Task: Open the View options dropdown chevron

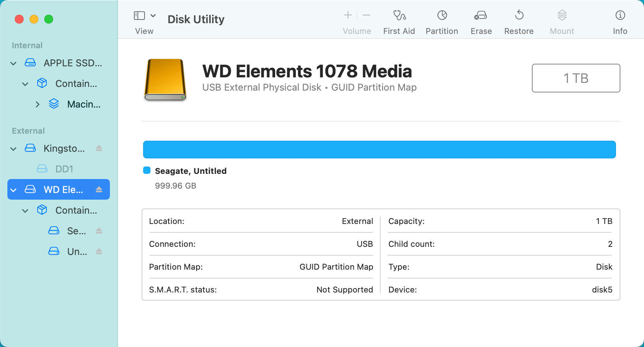Action: click(153, 15)
